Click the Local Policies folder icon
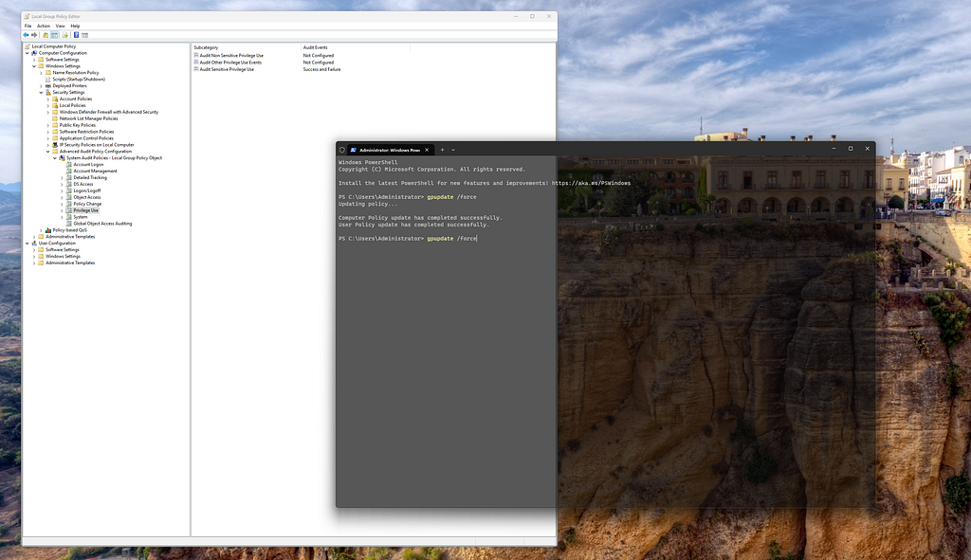 (x=55, y=105)
